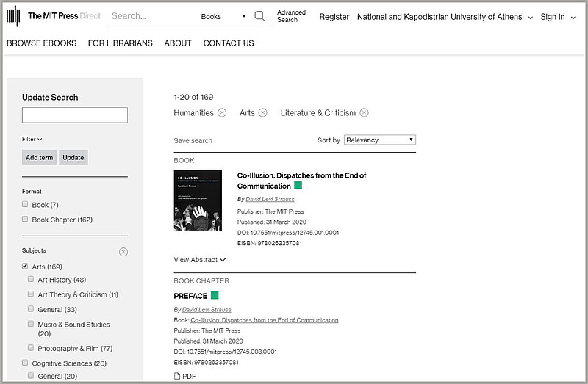Screen dimensions: 588x384
Task: Click the Add term button
Action: tap(40, 157)
